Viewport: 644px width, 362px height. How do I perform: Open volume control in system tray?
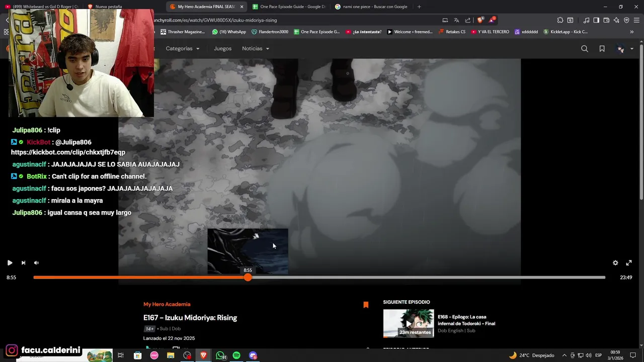click(x=589, y=355)
